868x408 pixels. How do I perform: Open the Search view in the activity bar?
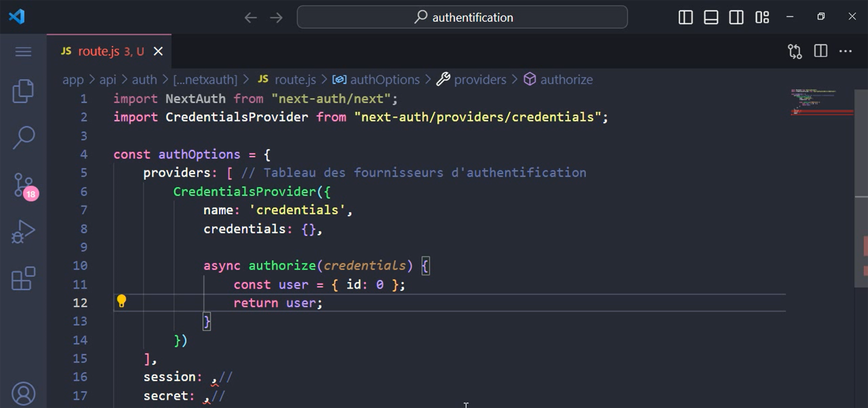point(23,137)
